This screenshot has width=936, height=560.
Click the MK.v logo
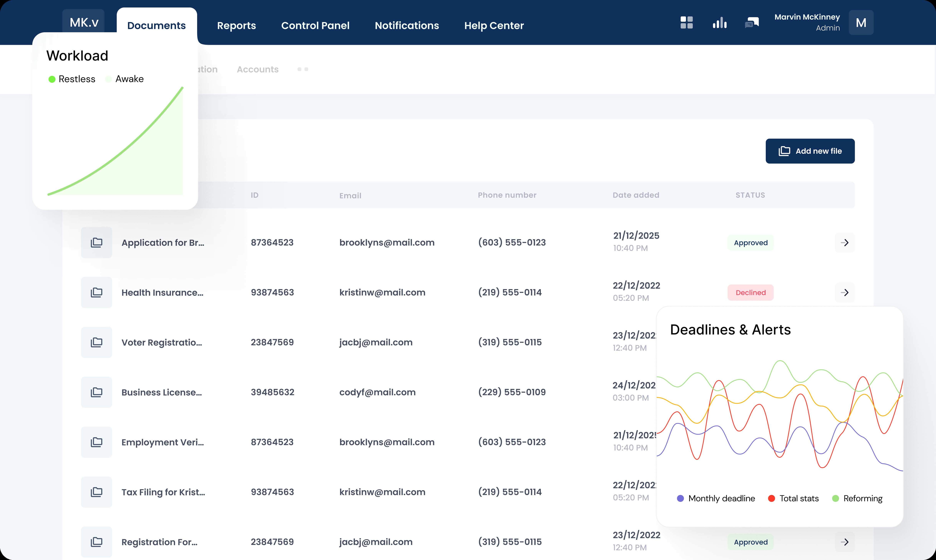(x=84, y=22)
